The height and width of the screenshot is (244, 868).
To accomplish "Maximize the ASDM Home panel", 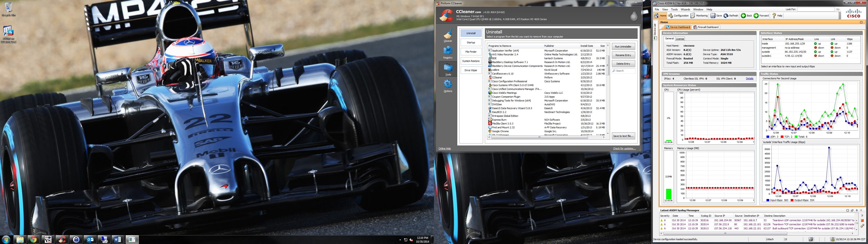I will coord(861,22).
